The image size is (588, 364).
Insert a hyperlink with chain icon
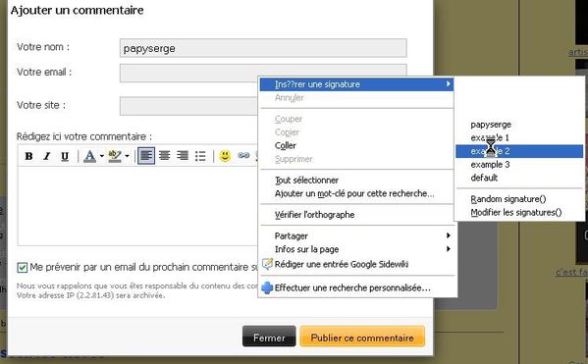(x=243, y=156)
